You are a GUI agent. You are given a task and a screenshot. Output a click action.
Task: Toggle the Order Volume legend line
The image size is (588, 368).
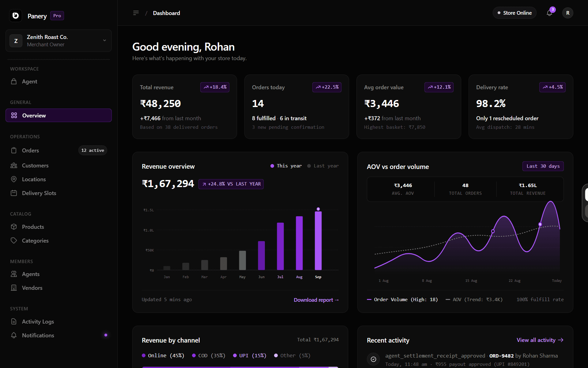pos(402,299)
